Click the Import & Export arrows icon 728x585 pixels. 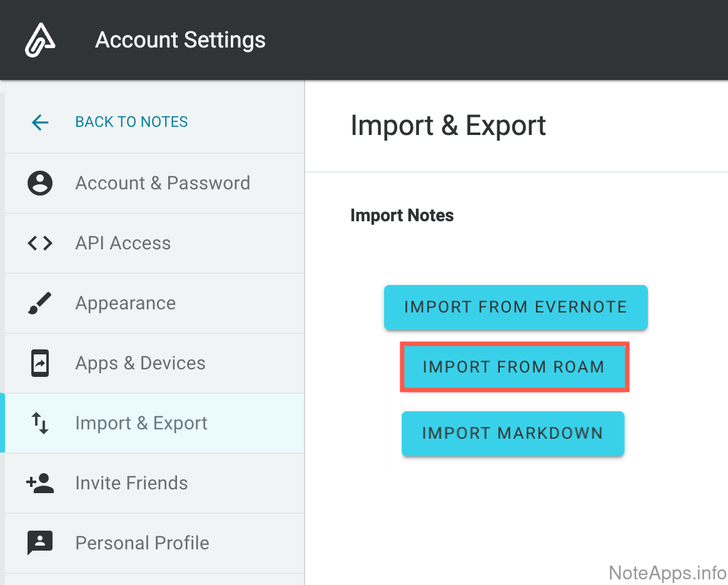[x=40, y=423]
